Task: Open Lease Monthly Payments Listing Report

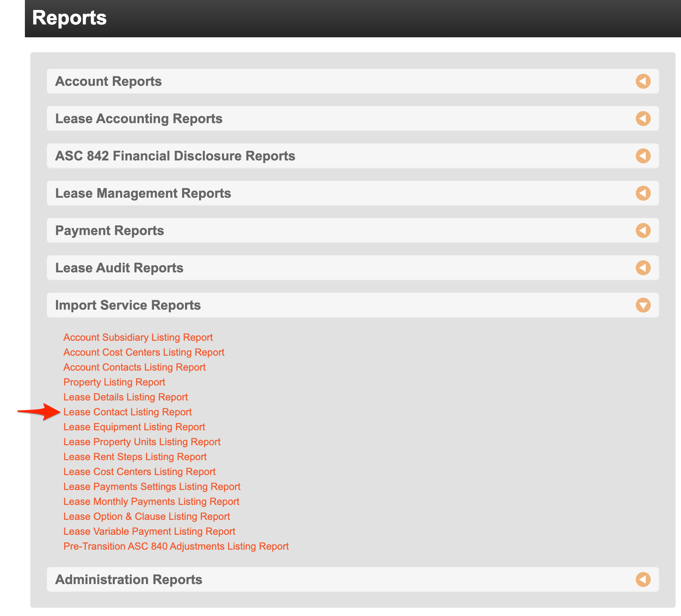Action: [151, 502]
